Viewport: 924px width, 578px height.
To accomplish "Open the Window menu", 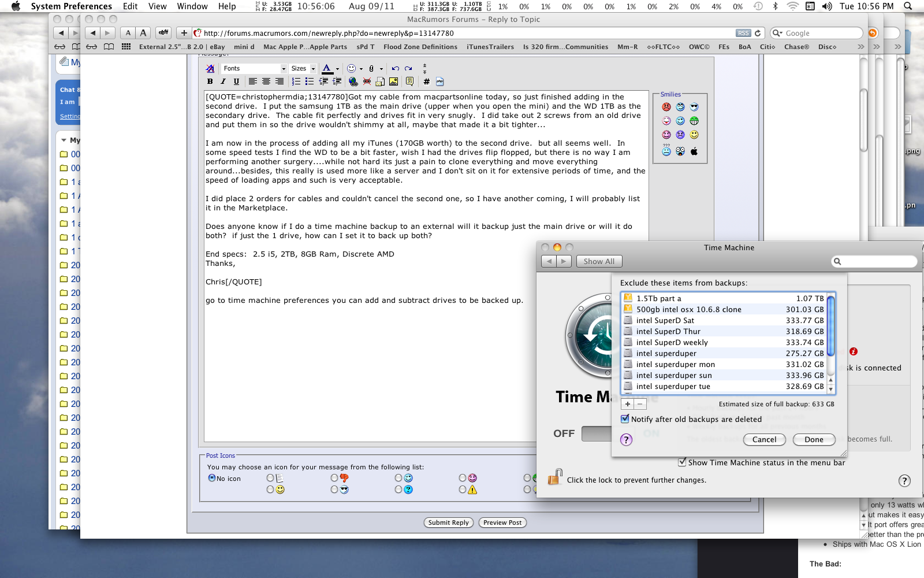I will [192, 6].
